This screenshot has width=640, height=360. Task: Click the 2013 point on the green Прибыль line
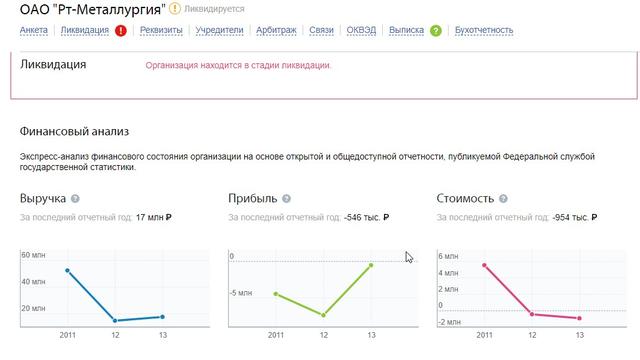point(371,265)
